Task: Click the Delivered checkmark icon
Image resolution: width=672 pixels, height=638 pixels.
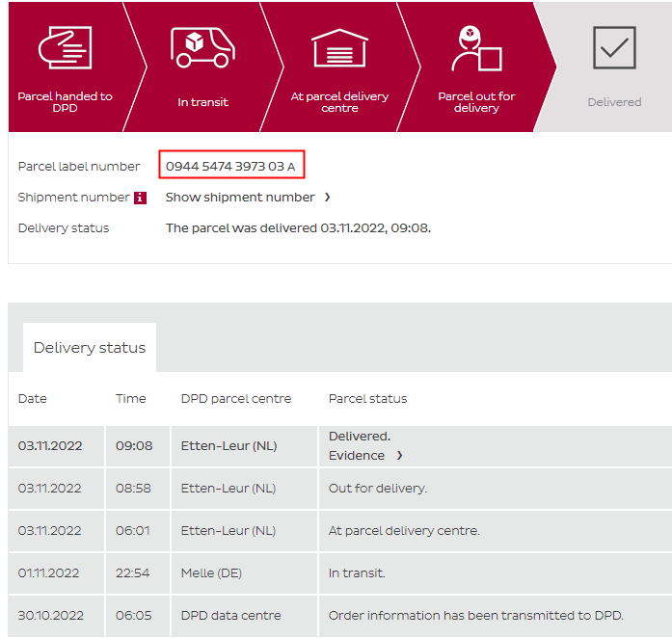Action: (614, 47)
